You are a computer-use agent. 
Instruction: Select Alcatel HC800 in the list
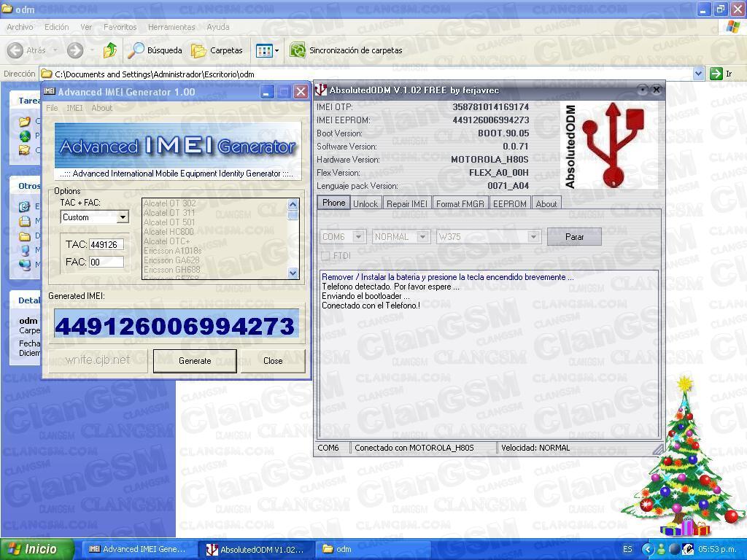tap(169, 232)
